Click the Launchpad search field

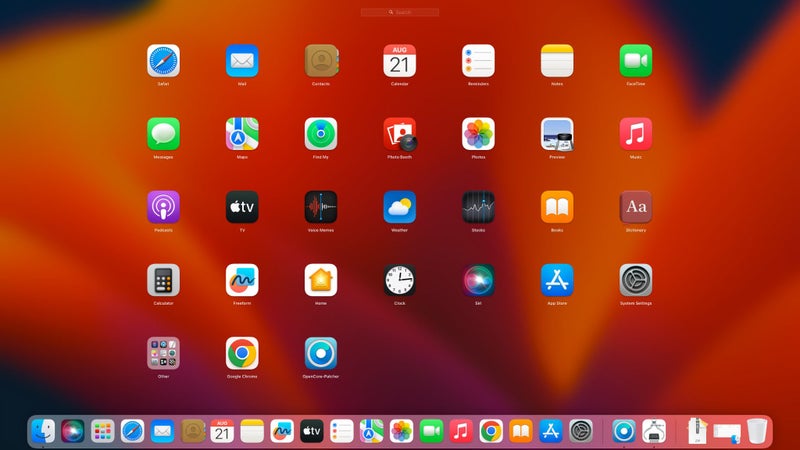point(399,12)
